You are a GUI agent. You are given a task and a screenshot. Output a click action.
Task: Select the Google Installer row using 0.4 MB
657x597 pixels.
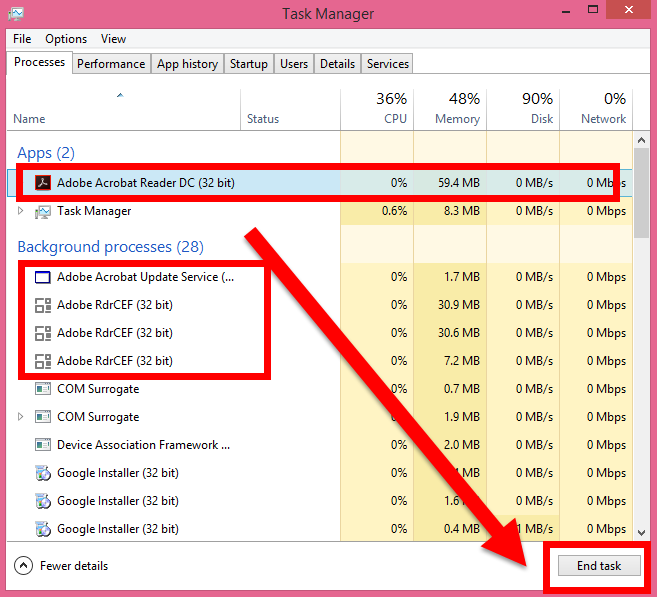point(319,529)
